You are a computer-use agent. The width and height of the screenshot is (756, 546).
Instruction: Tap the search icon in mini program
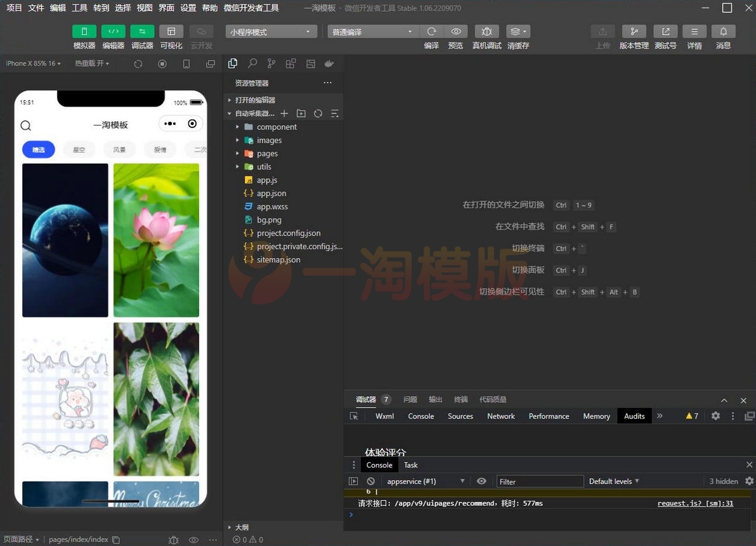click(x=26, y=126)
